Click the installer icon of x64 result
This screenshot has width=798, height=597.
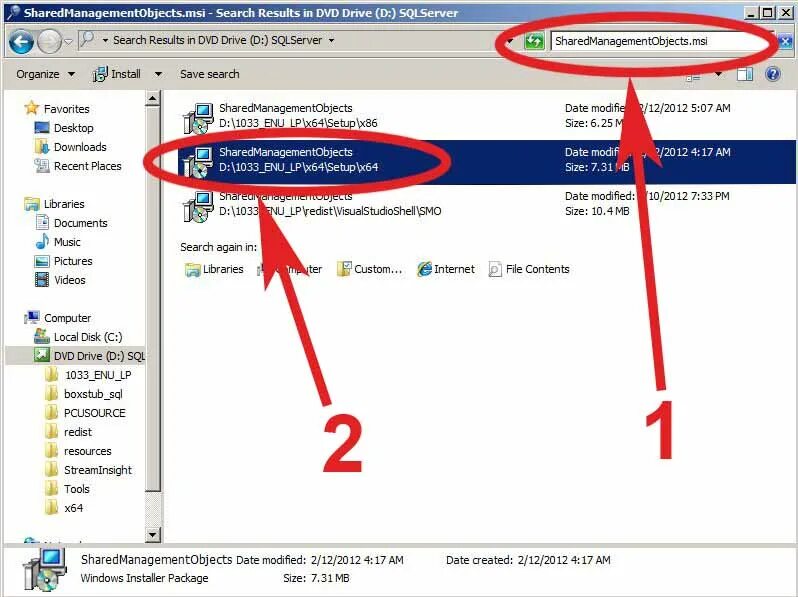(x=198, y=162)
